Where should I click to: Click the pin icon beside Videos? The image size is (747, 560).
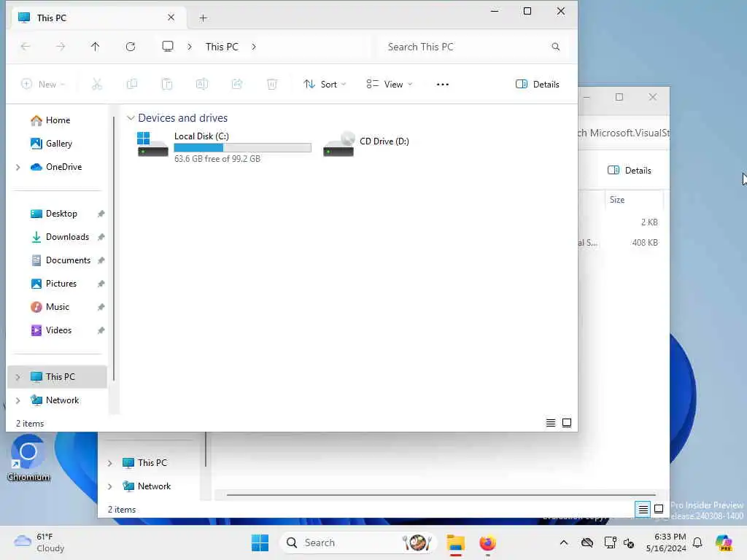point(101,330)
